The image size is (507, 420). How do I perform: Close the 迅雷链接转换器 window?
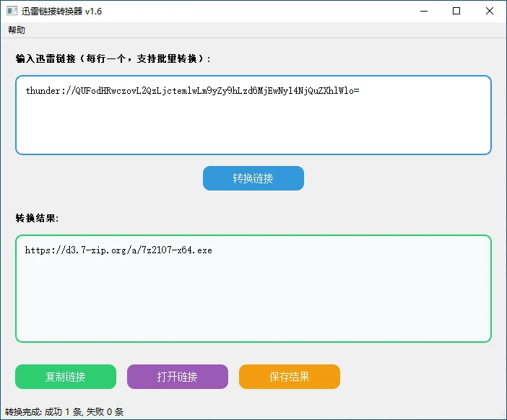490,11
